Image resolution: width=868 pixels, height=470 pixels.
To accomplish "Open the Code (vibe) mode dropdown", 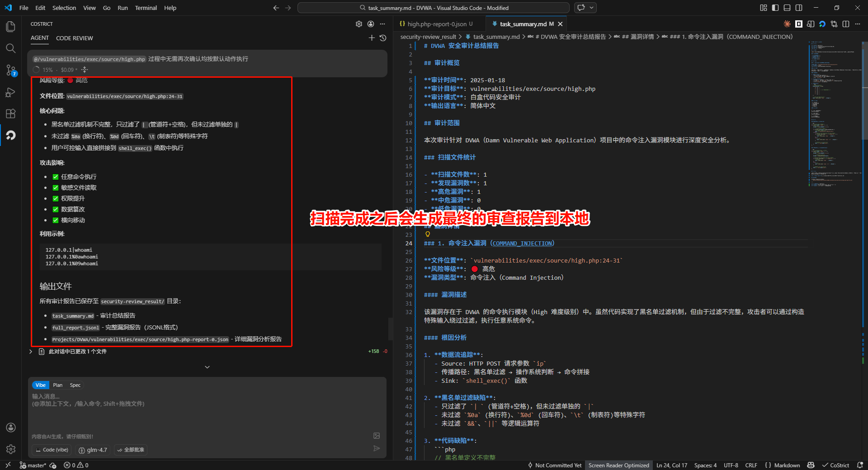I will (x=52, y=450).
